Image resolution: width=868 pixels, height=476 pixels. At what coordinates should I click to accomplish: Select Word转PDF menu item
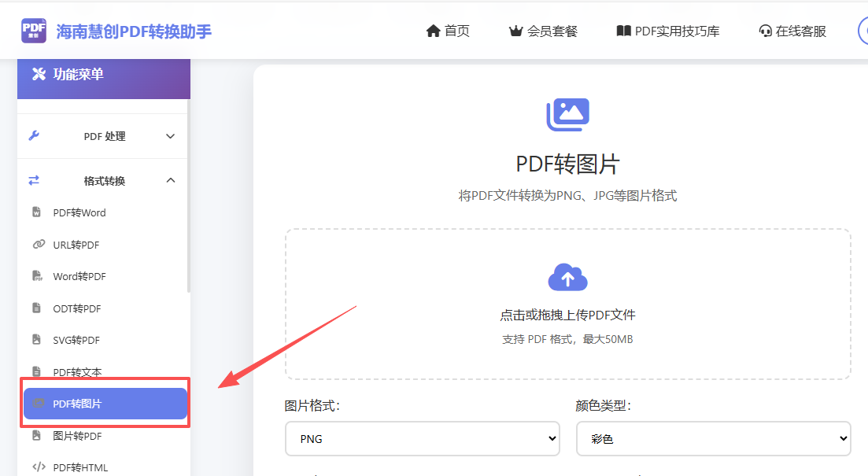pos(104,276)
